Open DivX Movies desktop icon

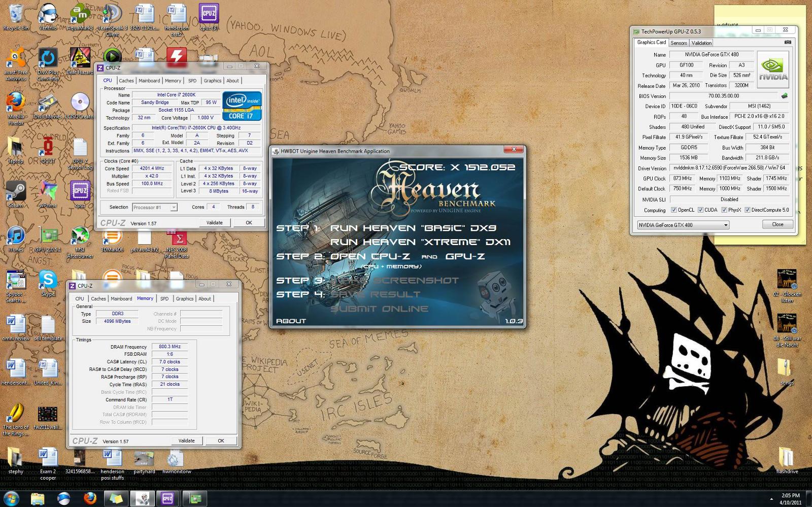(x=48, y=106)
